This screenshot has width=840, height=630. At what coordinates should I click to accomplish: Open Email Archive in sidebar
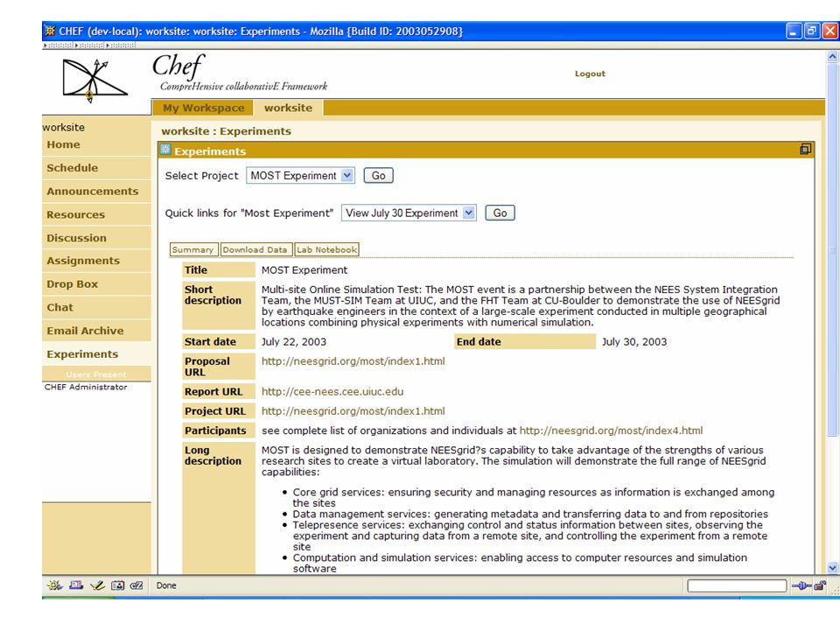pyautogui.click(x=85, y=331)
